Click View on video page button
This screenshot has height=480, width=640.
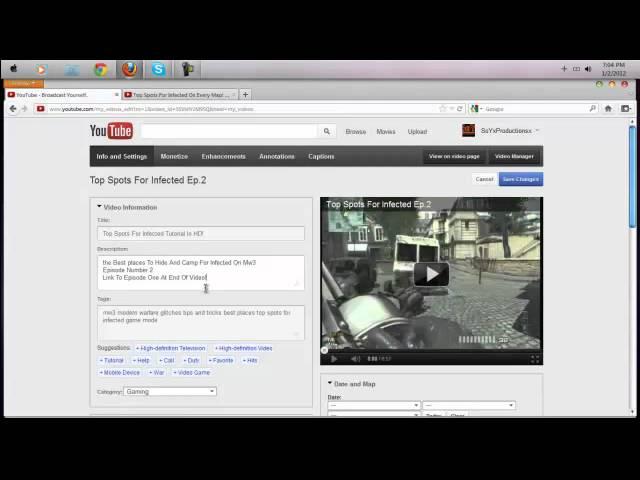tap(454, 156)
